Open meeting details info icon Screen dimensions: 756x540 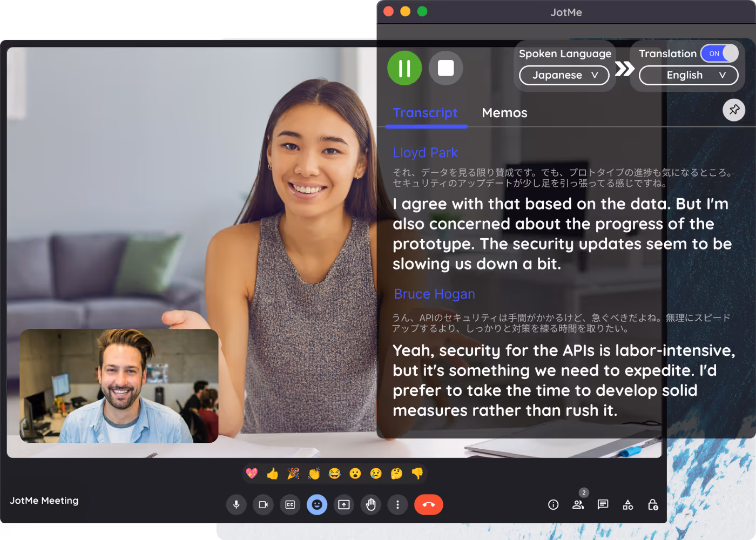553,504
